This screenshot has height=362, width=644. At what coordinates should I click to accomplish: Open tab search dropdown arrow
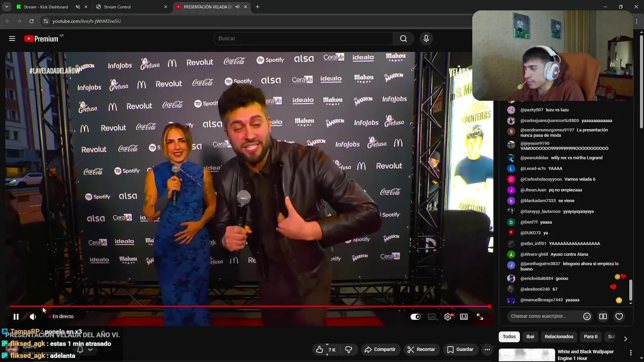click(x=7, y=7)
